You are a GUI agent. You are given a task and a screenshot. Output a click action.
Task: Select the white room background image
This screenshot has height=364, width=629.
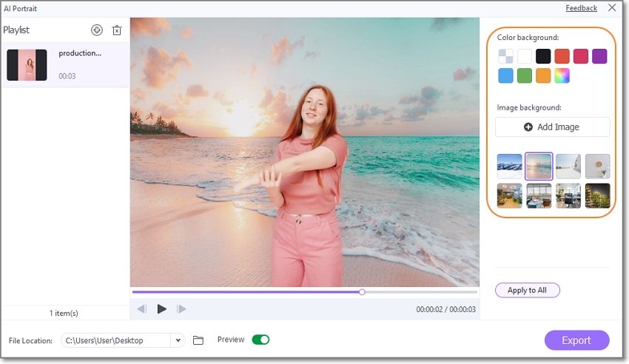click(568, 166)
